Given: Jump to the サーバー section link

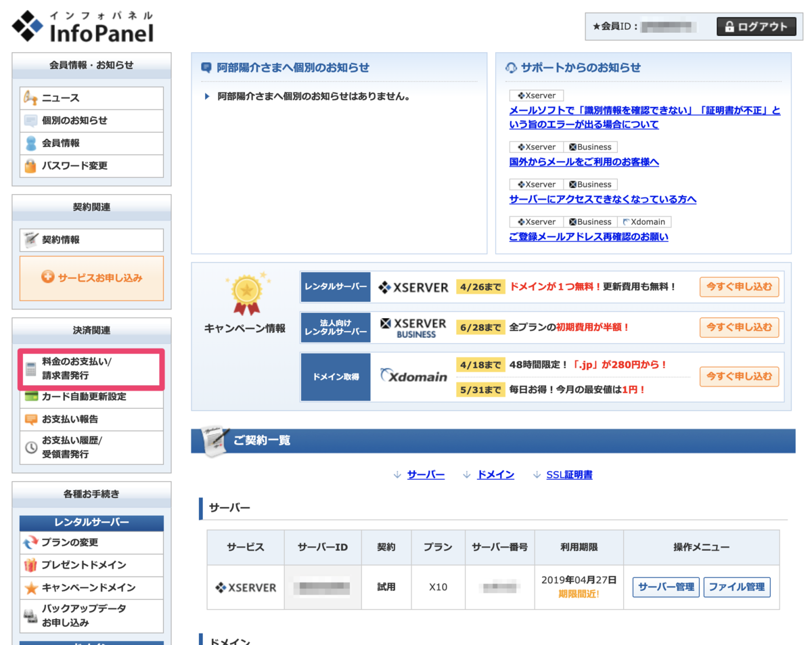Looking at the screenshot, I should tap(426, 475).
